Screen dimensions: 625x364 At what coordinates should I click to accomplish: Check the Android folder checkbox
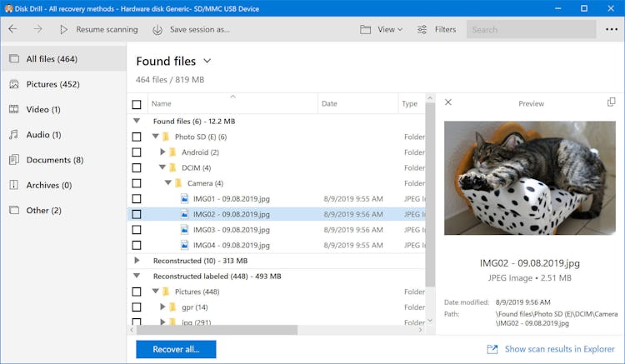[x=137, y=152]
